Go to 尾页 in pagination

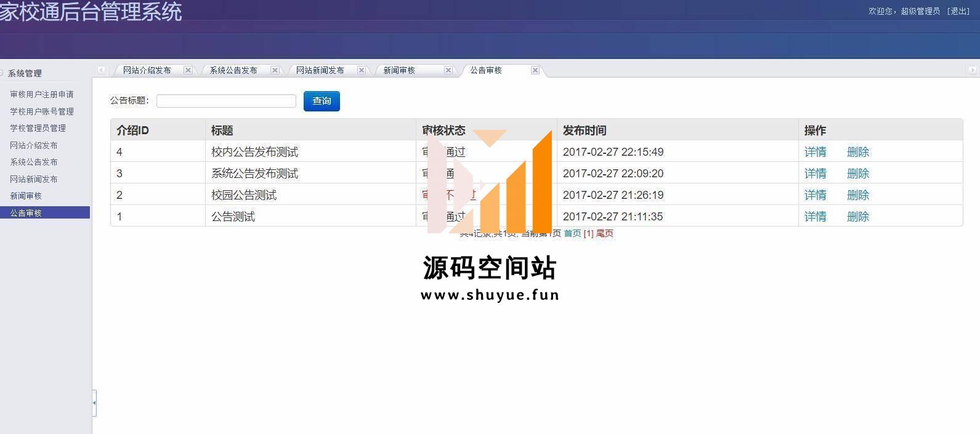tap(605, 233)
